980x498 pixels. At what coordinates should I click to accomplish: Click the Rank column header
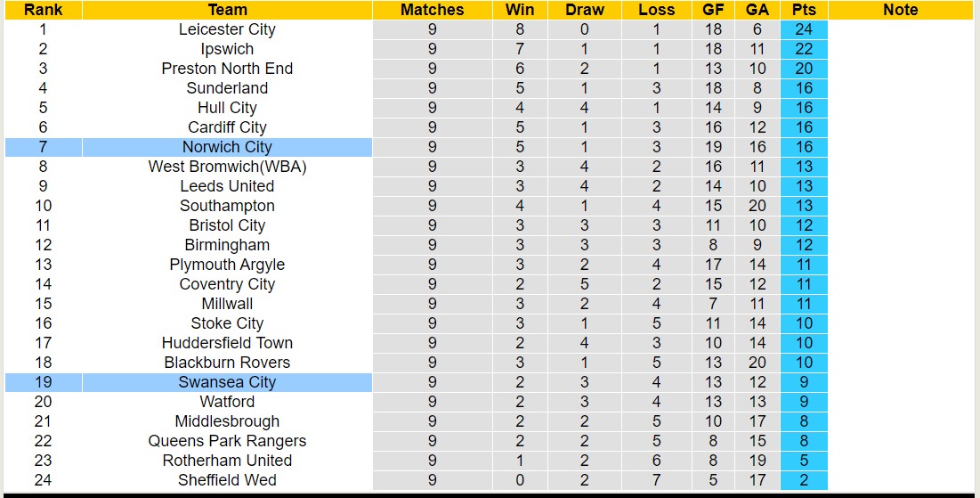pos(43,10)
